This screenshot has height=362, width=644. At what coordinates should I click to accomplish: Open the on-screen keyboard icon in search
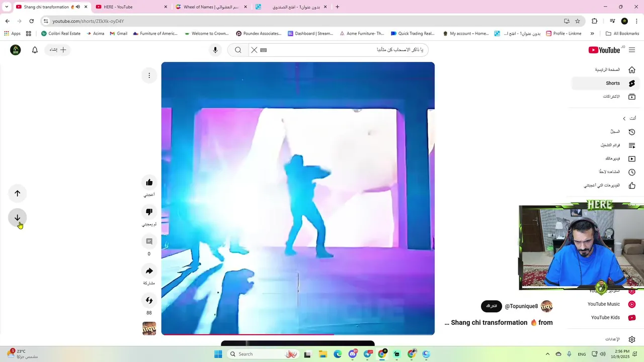tap(264, 50)
